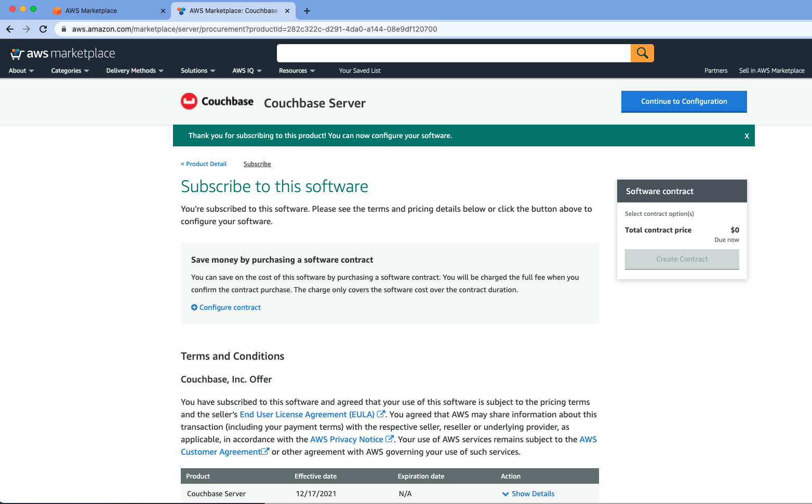Click the search magnifier icon
This screenshot has height=504, width=812.
(x=642, y=52)
